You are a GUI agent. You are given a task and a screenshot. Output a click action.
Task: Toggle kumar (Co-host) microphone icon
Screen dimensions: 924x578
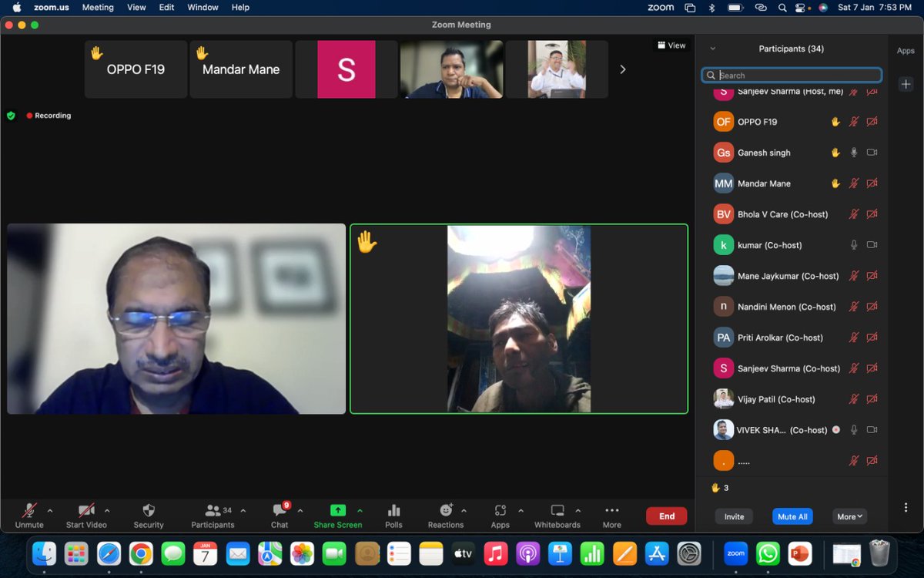pos(854,245)
